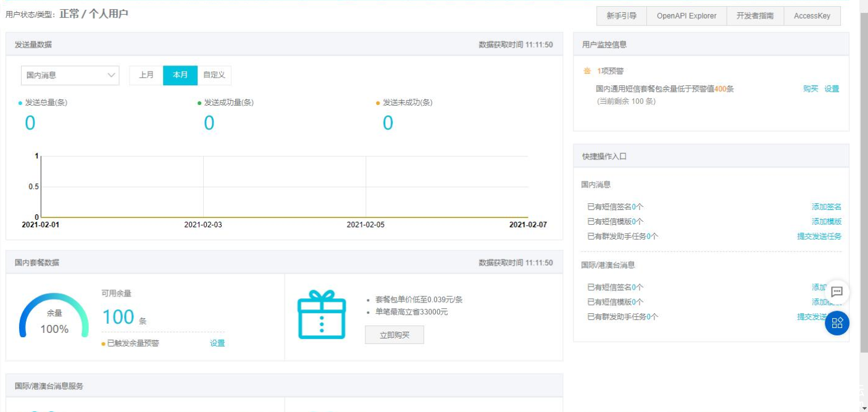This screenshot has height=412, width=868.
Task: Click 添加模版 under 国内消息
Action: coord(826,222)
